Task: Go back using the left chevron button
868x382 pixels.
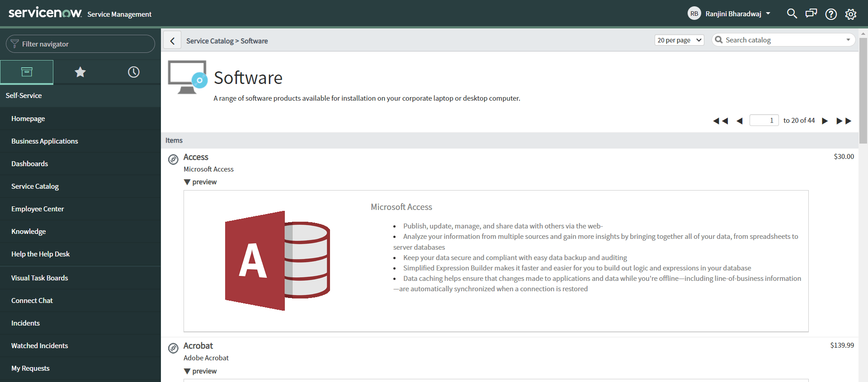Action: tap(172, 41)
